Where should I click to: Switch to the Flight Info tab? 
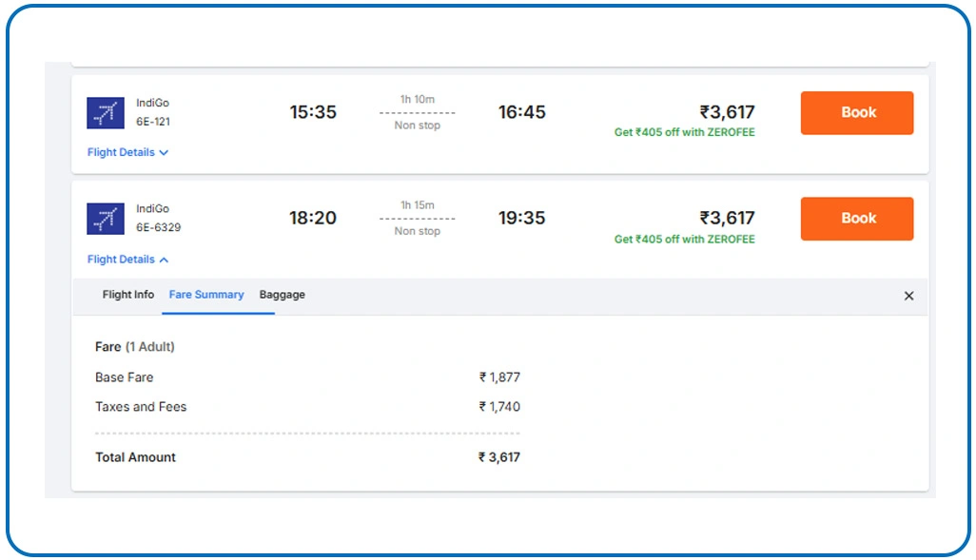127,295
